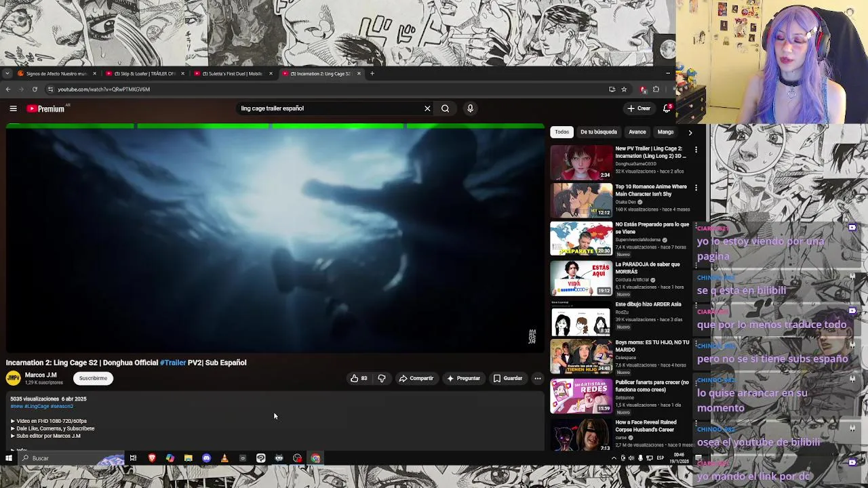Screen dimensions: 868x488
Task: Open the YouTube hamburger guide menu
Action: [x=13, y=108]
